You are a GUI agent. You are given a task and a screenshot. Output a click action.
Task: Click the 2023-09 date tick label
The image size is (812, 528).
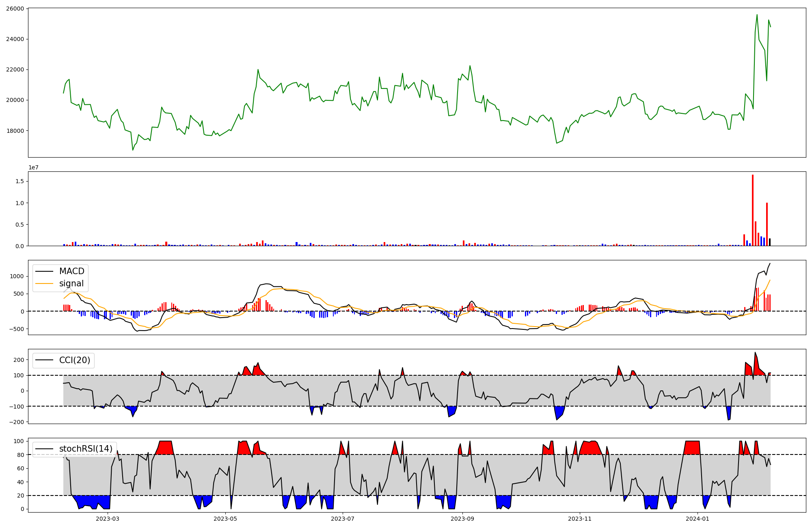462,519
